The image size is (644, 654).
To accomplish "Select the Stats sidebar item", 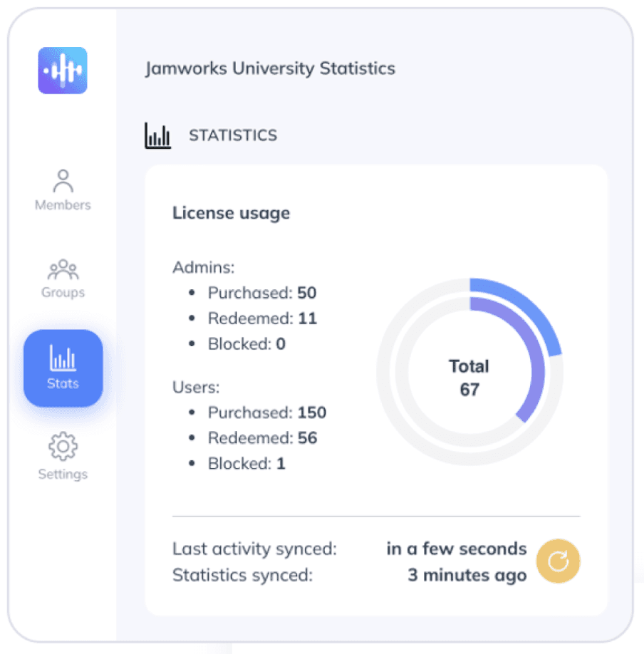I will click(x=63, y=368).
